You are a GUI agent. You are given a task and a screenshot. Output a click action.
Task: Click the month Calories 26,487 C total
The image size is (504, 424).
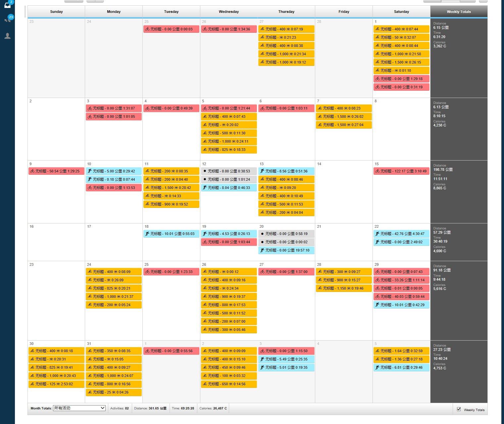(213, 408)
